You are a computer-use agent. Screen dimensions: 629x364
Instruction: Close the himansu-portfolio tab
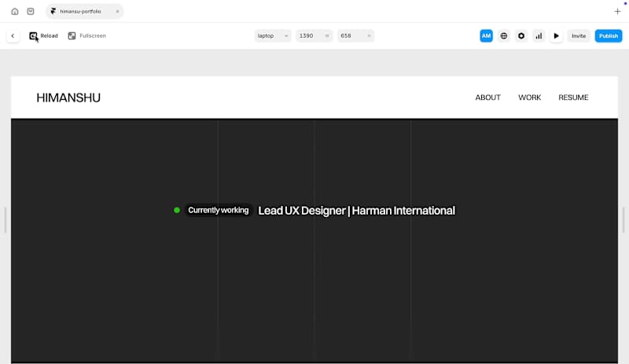(117, 12)
